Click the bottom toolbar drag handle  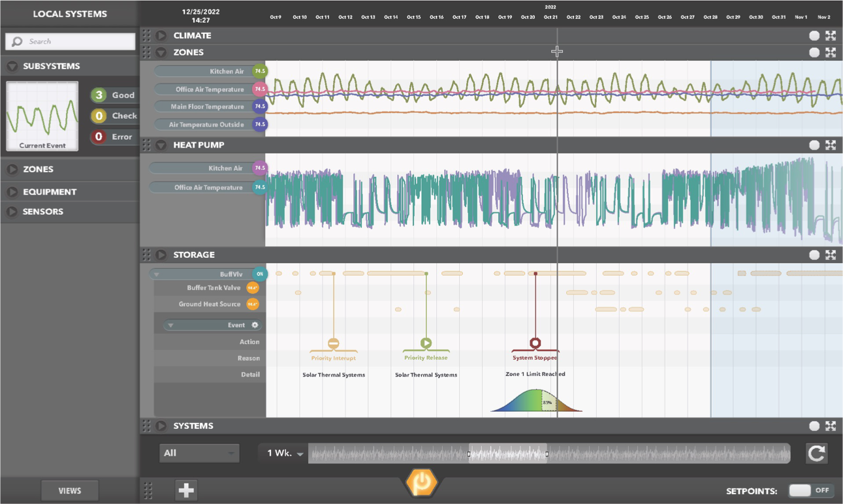(148, 490)
